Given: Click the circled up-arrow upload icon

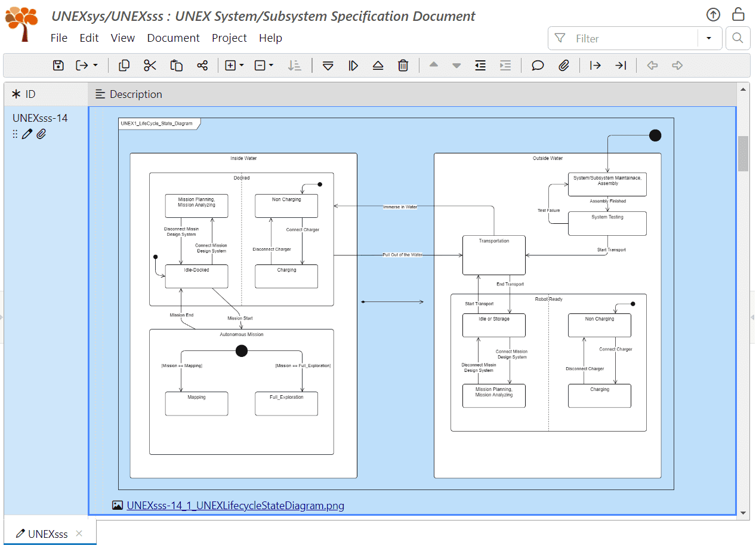Looking at the screenshot, I should pos(712,14).
